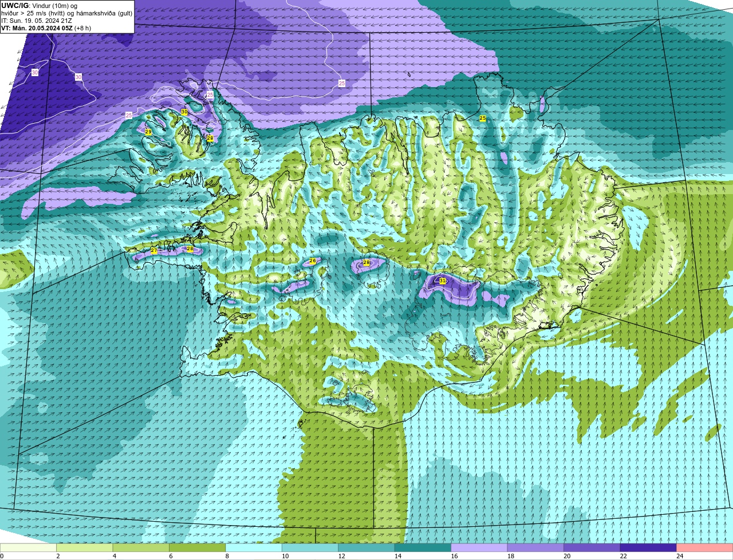Click the 18–20 medium purple legend swatch
Viewport: 733px width, 560px height.
coord(535,548)
